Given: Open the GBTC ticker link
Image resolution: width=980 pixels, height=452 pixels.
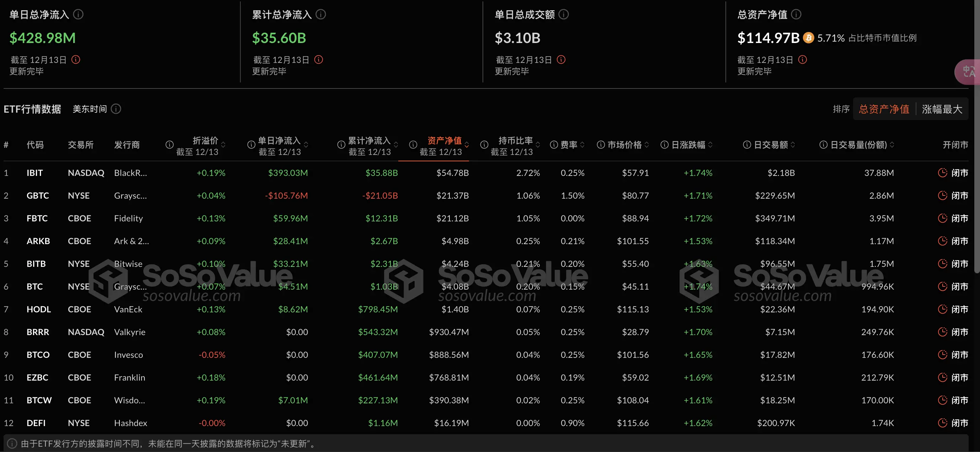Looking at the screenshot, I should (38, 196).
